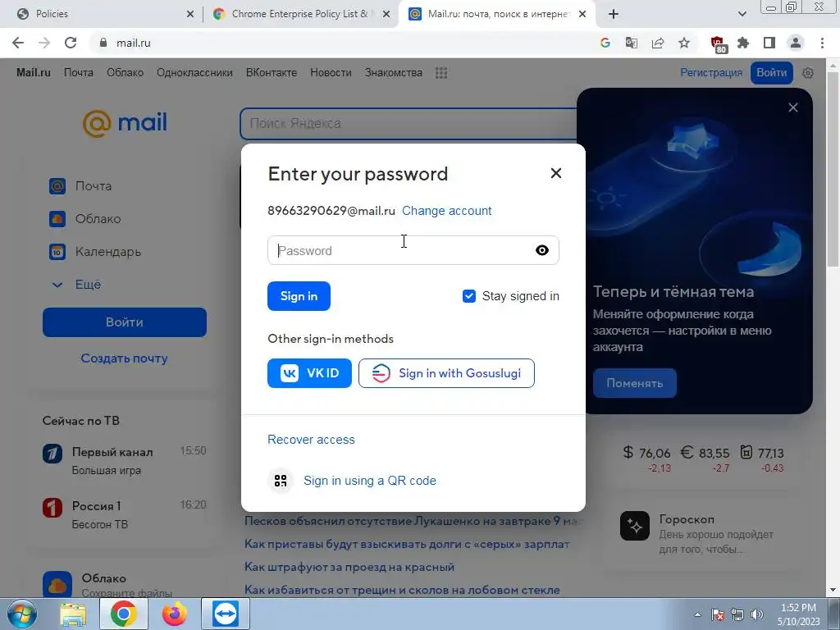
Task: Open settings gear next to Войти
Action: pyautogui.click(x=808, y=73)
